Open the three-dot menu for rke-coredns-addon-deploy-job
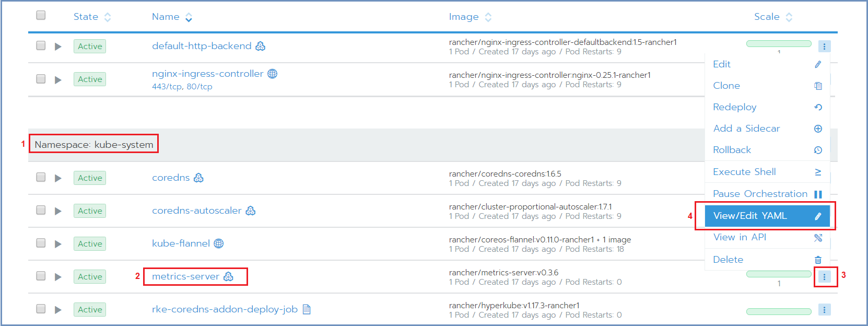The height and width of the screenshot is (326, 868). click(824, 310)
